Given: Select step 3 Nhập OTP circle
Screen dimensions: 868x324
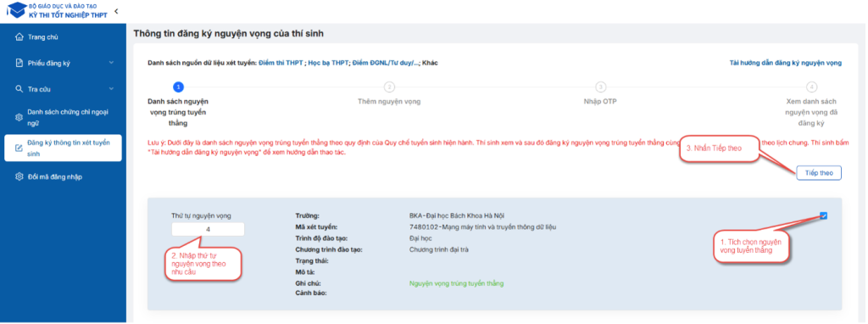Looking at the screenshot, I should click(x=601, y=87).
